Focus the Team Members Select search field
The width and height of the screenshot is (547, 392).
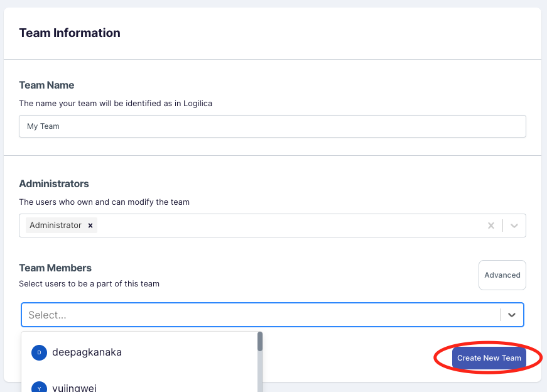[261, 315]
